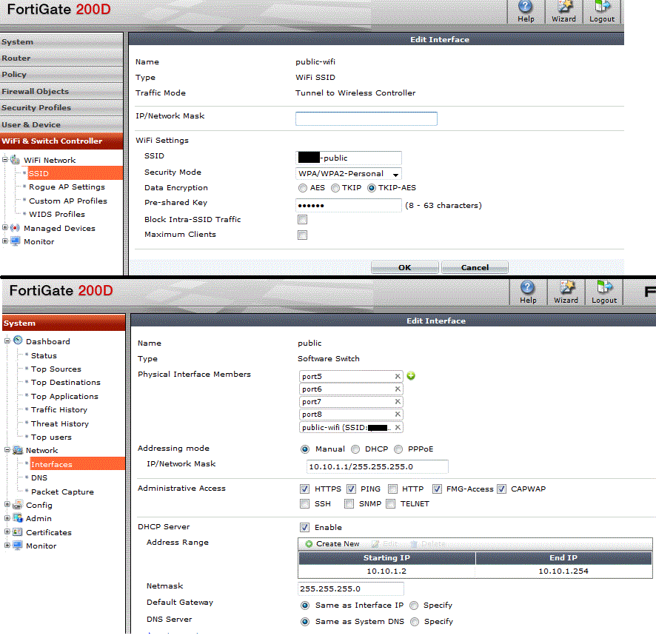Open System menu in top panel
The image size is (656, 644).
61,41
